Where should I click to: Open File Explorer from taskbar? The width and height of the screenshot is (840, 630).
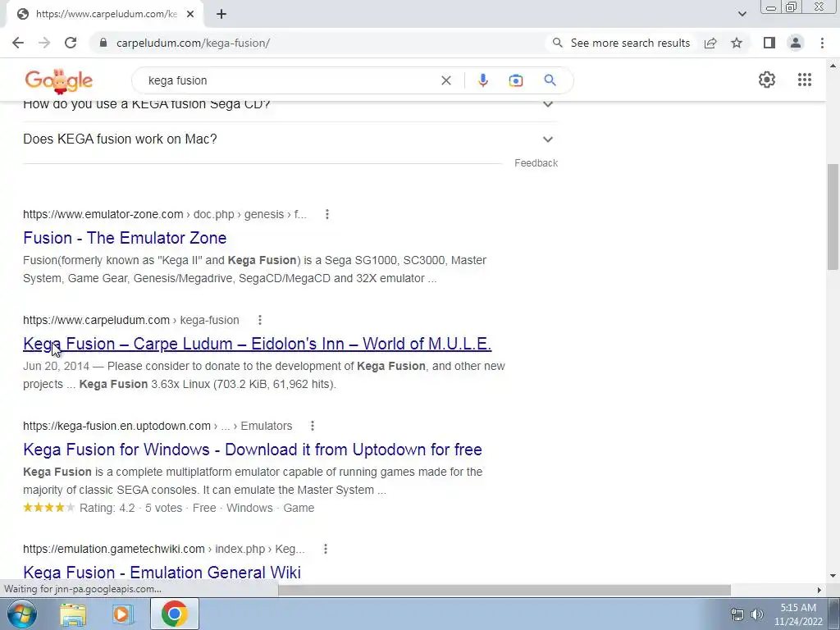[x=73, y=614]
